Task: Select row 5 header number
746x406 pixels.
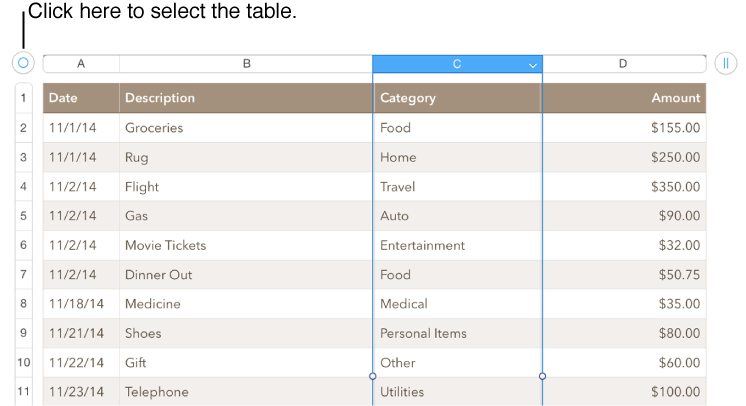Action: click(x=23, y=216)
